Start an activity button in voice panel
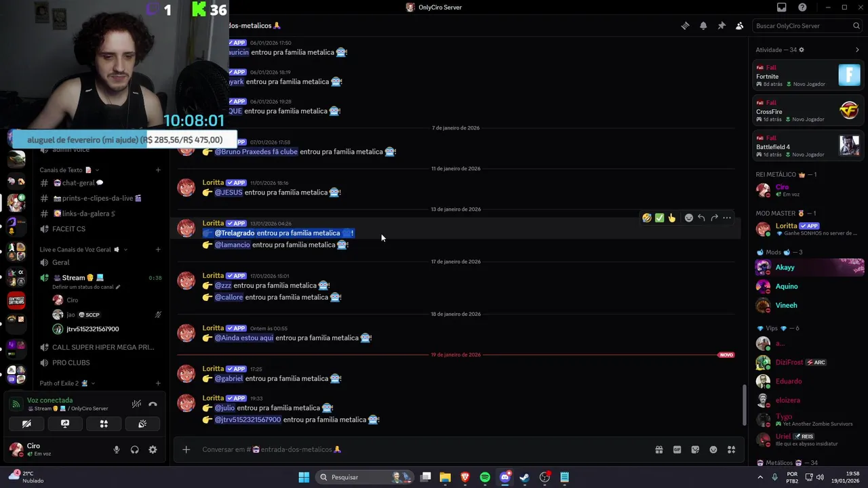The height and width of the screenshot is (488, 868). tap(104, 424)
